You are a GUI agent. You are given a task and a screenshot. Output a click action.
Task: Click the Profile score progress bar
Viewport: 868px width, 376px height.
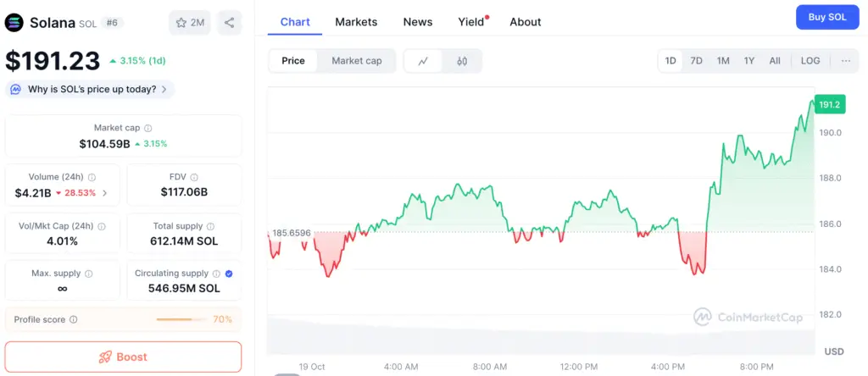(186, 319)
